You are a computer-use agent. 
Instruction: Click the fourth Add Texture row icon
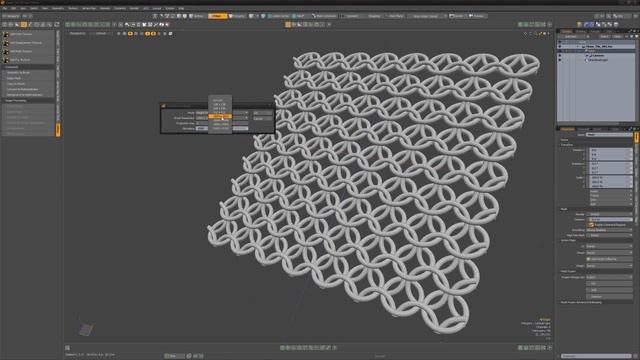coord(6,60)
